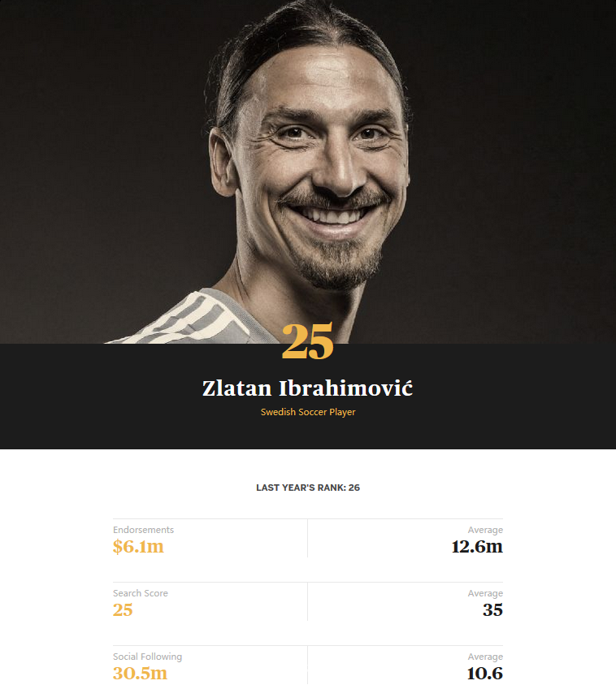This screenshot has height=685, width=616.
Task: Click the average search score 35
Action: (x=492, y=610)
